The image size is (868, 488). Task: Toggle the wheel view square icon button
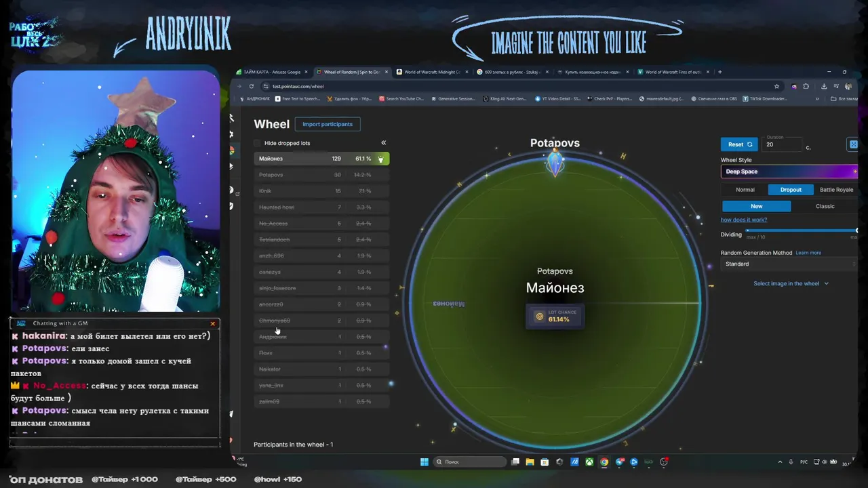pos(853,144)
